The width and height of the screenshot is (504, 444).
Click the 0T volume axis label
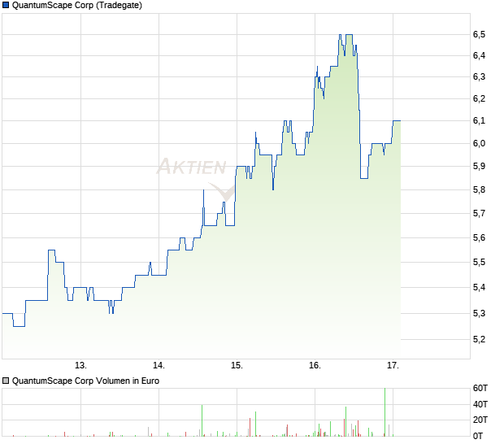pos(478,436)
